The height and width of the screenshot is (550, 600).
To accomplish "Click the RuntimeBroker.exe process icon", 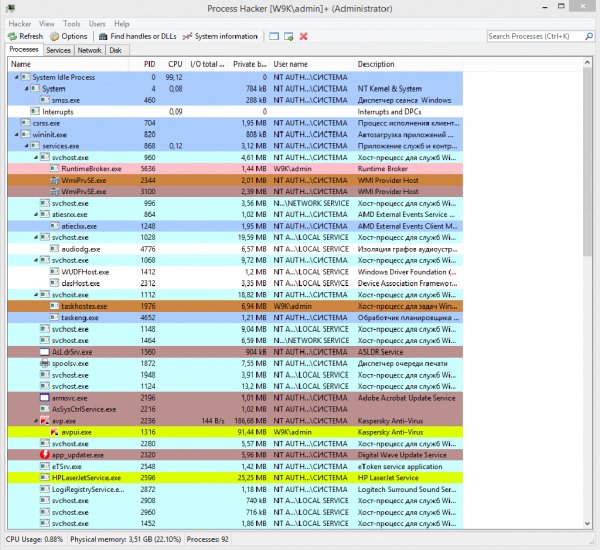I will (55, 168).
